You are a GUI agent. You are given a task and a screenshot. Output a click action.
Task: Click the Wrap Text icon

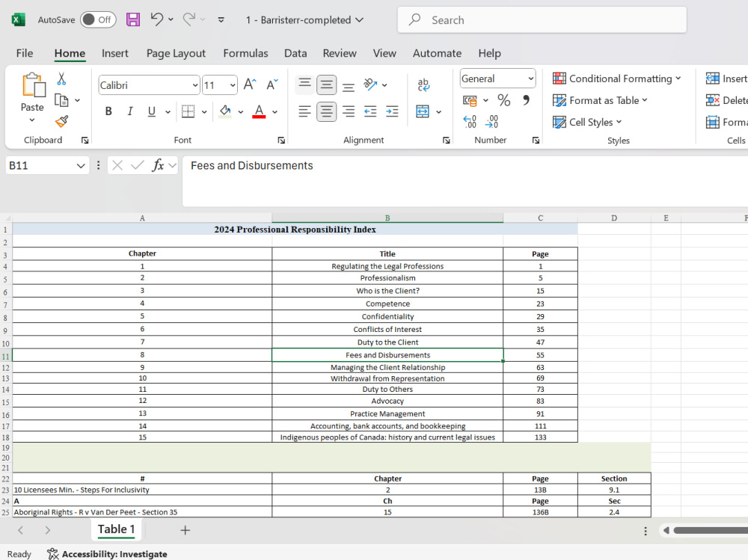[x=423, y=84]
